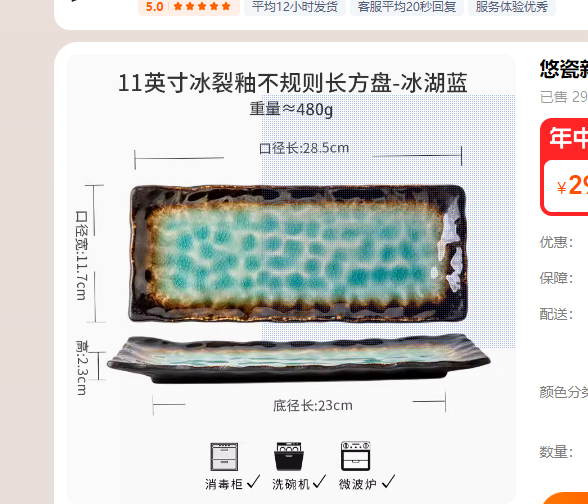The height and width of the screenshot is (504, 588).
Task: Click the 客服平均20秒回复 tag
Action: pos(407,6)
